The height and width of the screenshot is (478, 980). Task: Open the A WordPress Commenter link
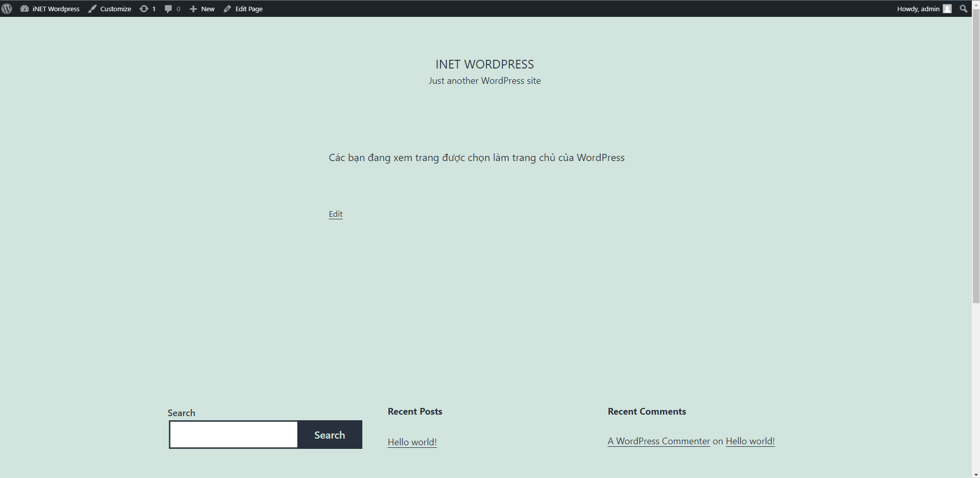pyautogui.click(x=659, y=441)
